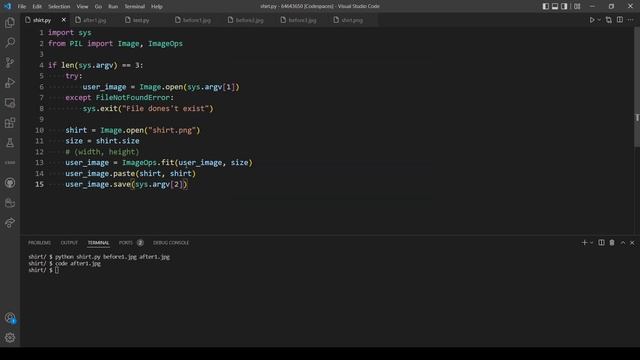
Task: Open the Explorer view in activity bar
Action: coord(10,22)
